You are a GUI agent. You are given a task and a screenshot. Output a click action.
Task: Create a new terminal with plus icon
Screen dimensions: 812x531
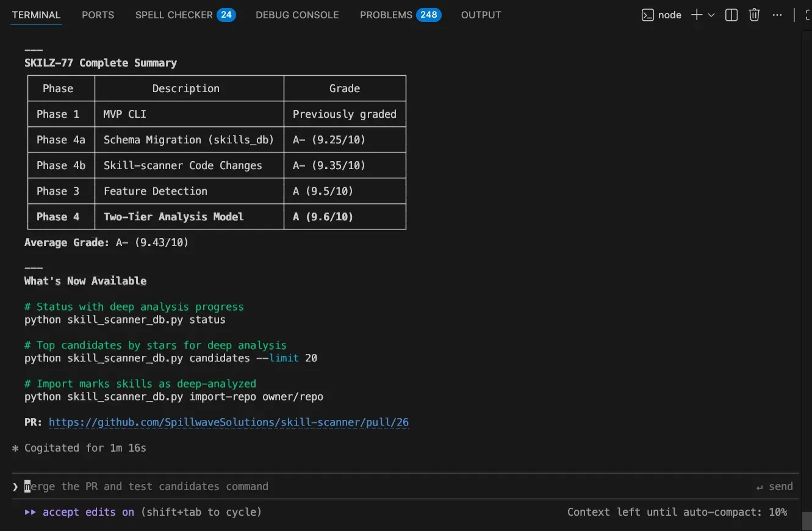point(696,15)
